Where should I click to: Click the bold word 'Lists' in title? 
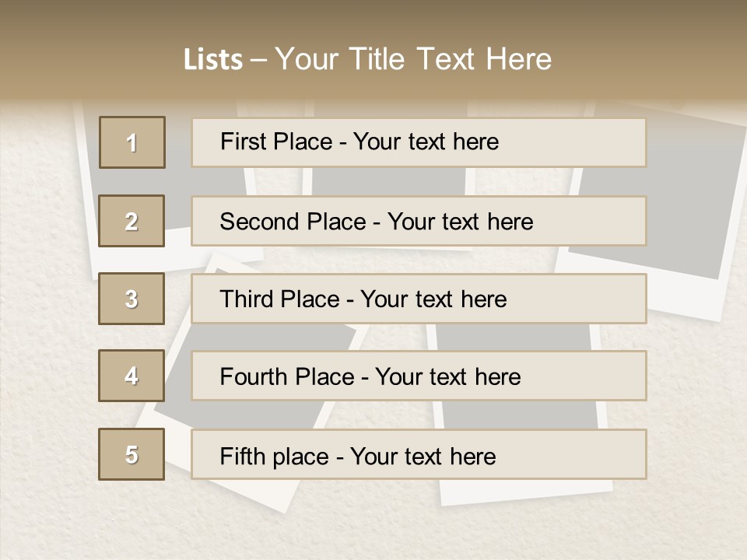213,59
